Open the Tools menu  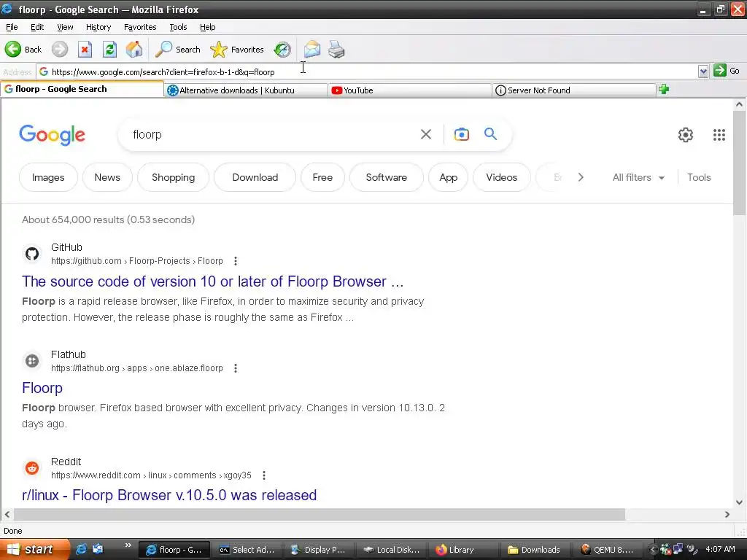point(178,27)
